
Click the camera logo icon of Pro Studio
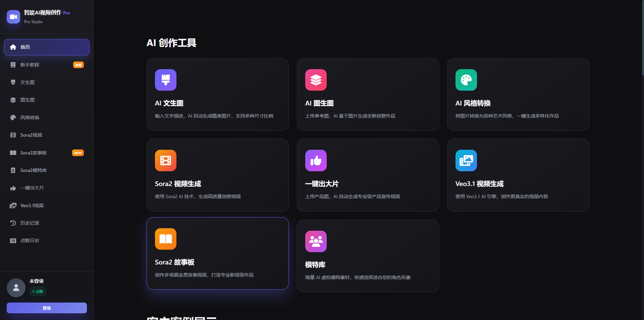[x=13, y=17]
